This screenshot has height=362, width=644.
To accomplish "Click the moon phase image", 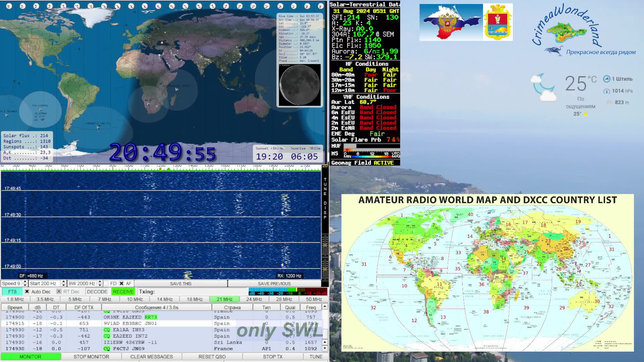I will [x=300, y=85].
